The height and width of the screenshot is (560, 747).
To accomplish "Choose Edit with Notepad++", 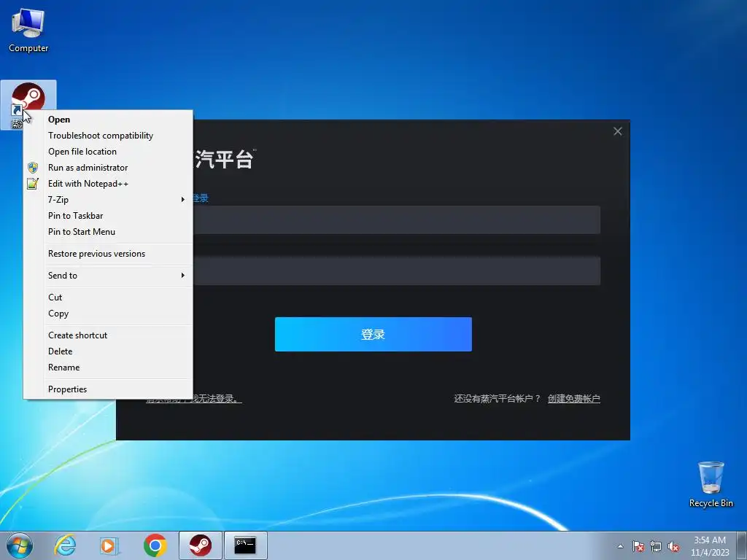I will click(109, 184).
